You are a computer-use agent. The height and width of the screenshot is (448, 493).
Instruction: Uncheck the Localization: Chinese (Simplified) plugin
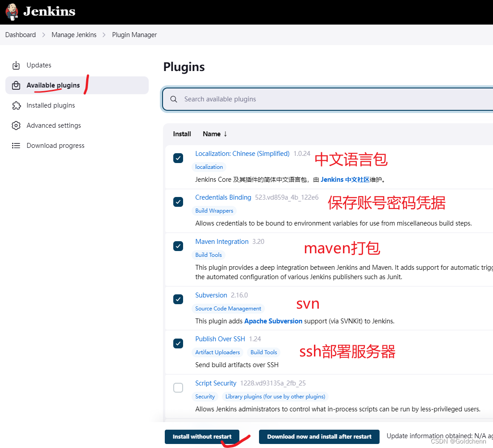pyautogui.click(x=178, y=158)
